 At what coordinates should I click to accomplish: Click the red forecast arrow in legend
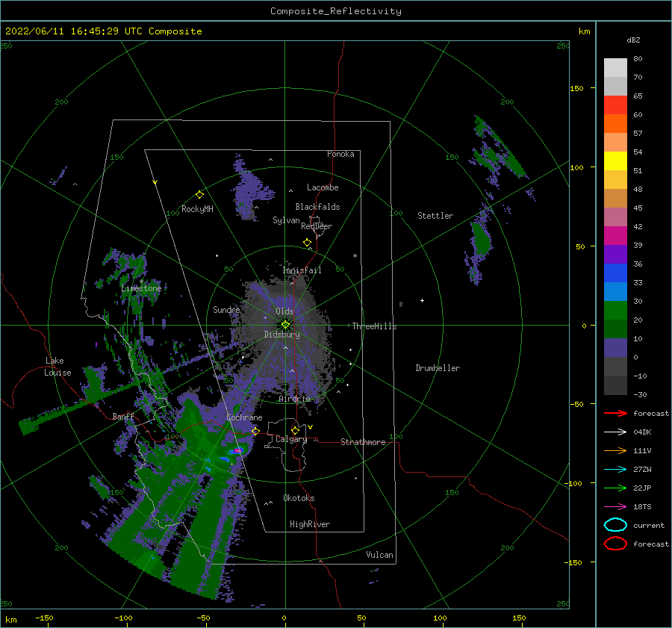615,413
